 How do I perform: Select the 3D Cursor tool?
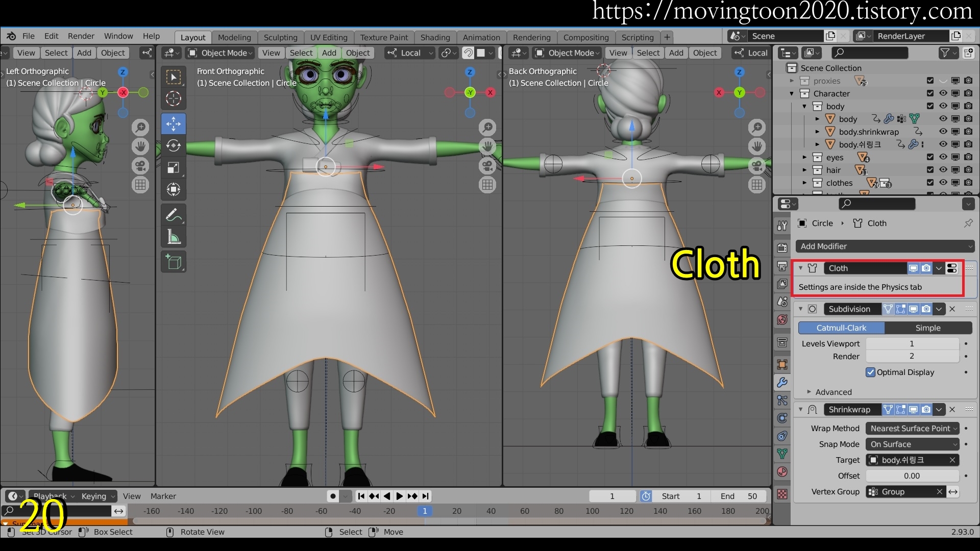click(x=174, y=98)
